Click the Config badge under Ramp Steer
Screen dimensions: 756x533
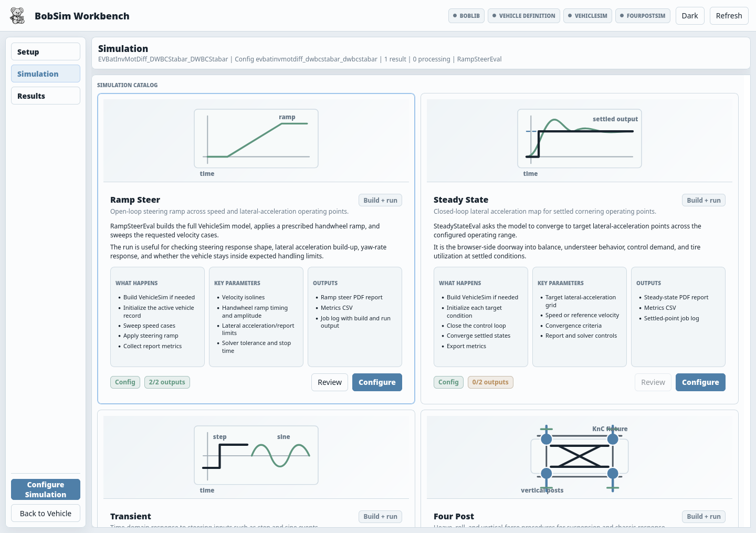coord(125,382)
